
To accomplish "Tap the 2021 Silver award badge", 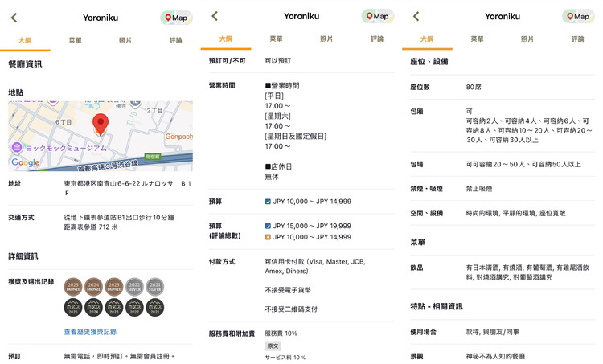I will tap(155, 287).
